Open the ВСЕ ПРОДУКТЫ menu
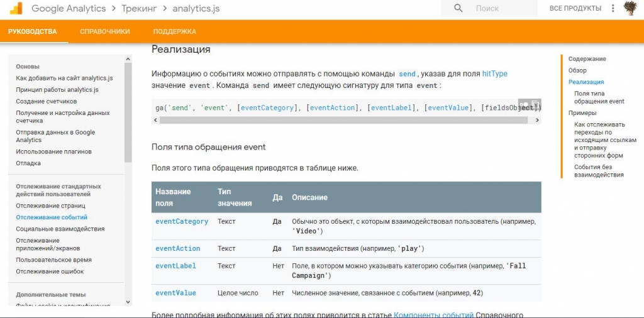644x318 pixels. (575, 8)
